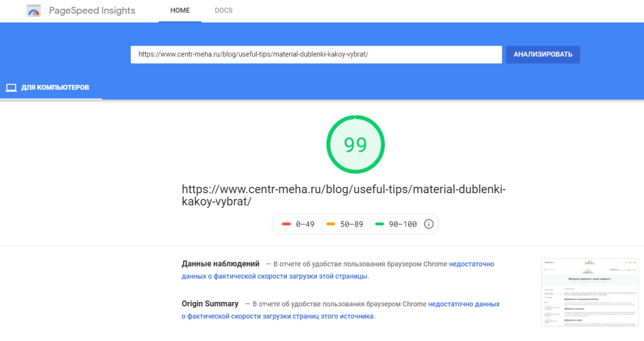Open the DOCS tab
This screenshot has width=644, height=341.
[223, 10]
